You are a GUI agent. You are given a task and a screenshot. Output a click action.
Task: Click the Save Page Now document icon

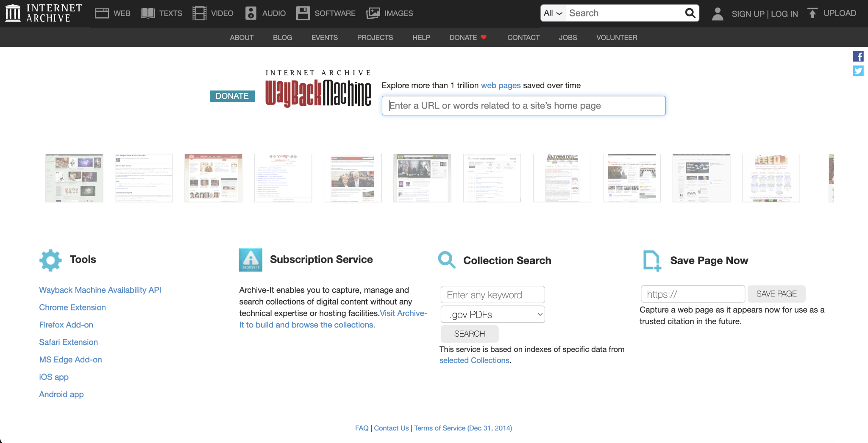pos(652,260)
